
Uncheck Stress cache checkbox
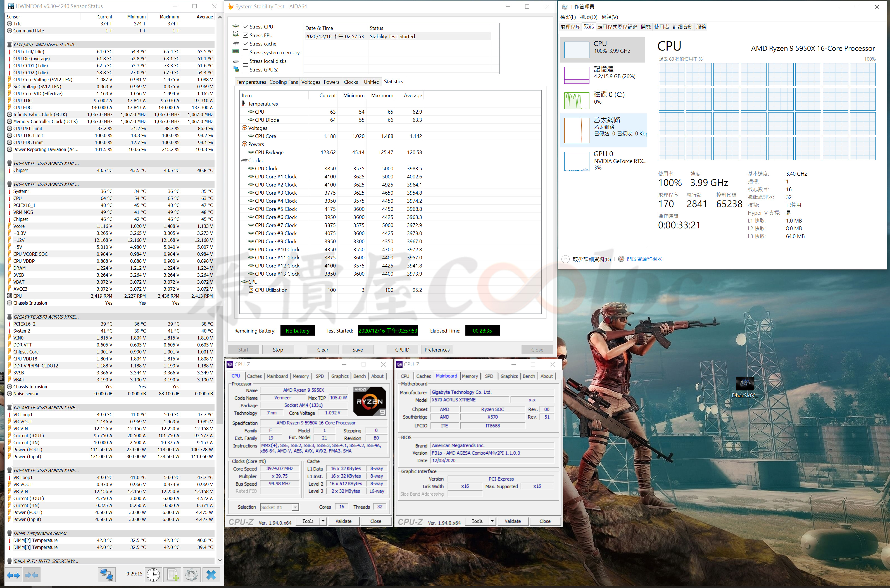click(x=245, y=44)
